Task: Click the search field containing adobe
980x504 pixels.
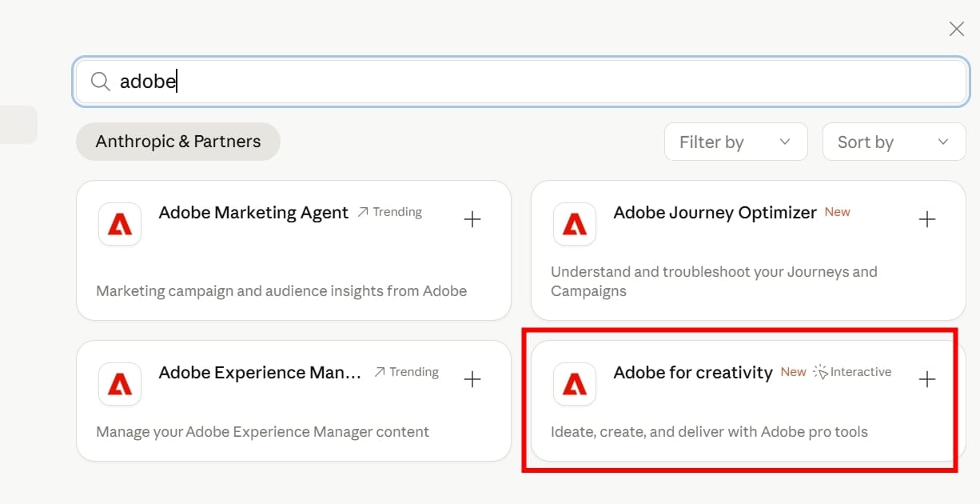Action: click(520, 82)
